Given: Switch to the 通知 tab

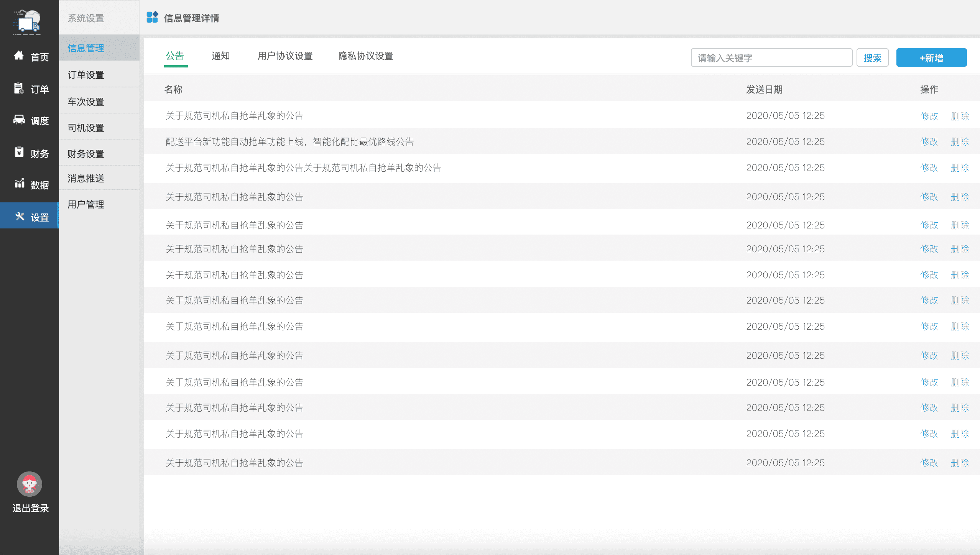Looking at the screenshot, I should [x=220, y=56].
